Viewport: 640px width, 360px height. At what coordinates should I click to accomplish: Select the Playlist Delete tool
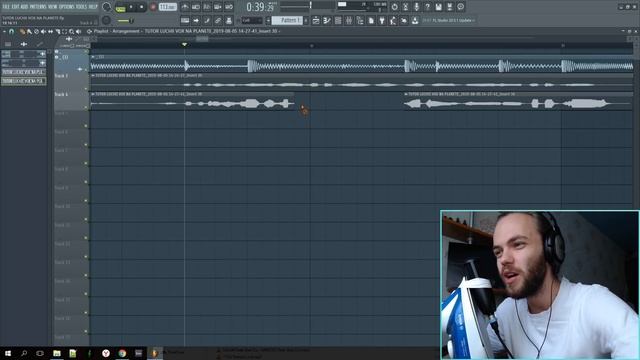36,31
